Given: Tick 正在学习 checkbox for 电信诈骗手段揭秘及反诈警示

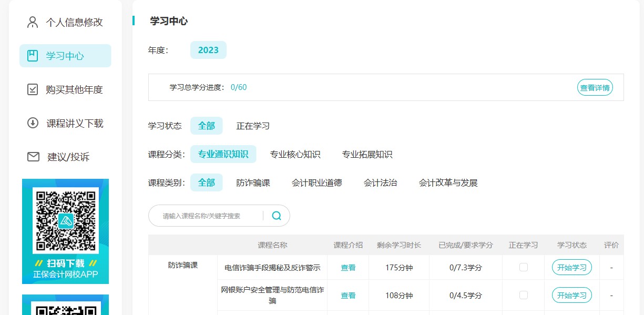Looking at the screenshot, I should tap(523, 267).
